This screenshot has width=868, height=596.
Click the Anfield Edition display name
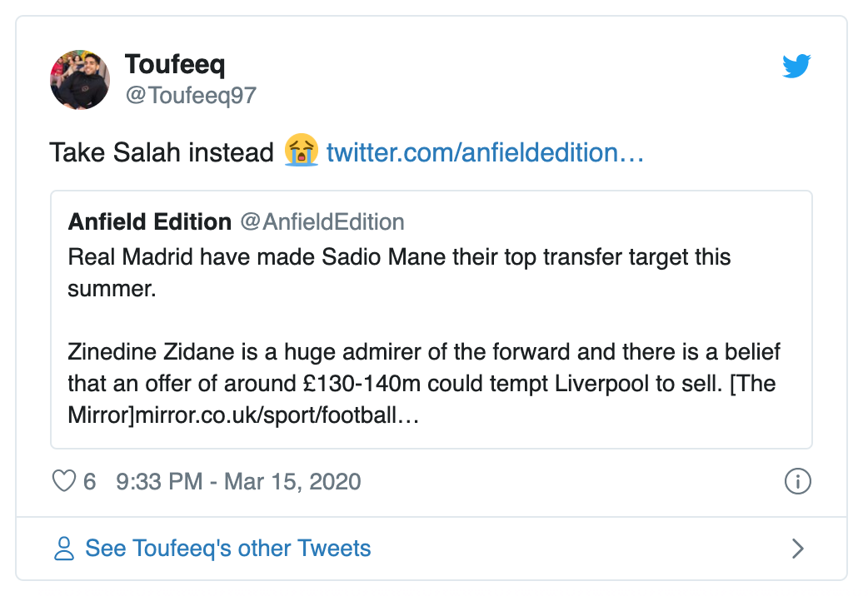pyautogui.click(x=148, y=221)
